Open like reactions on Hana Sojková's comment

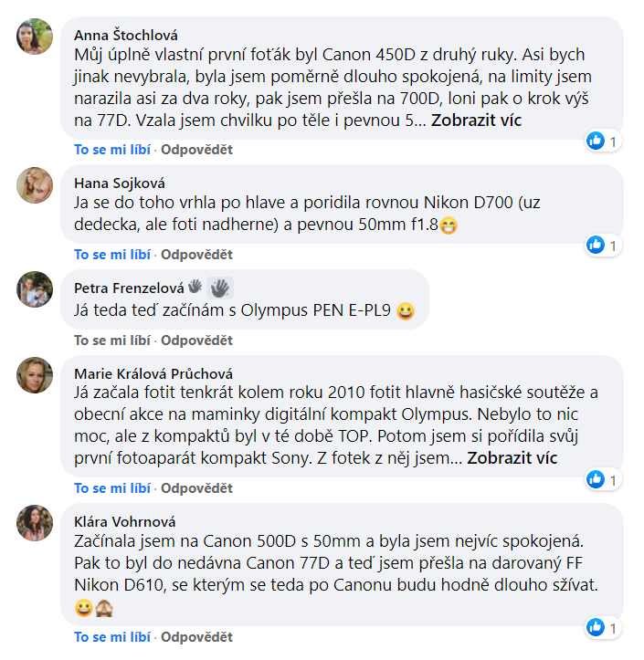603,245
